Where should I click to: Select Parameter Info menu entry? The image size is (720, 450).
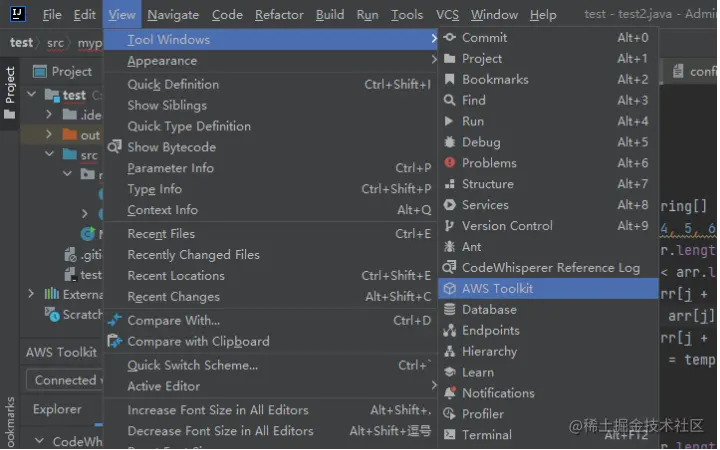click(x=270, y=168)
